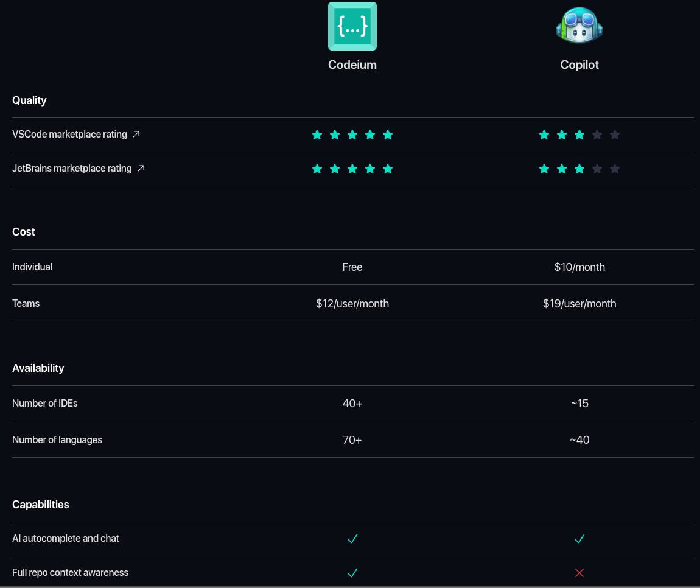Click the '40+' IDEs value
700x588 pixels.
pos(352,404)
